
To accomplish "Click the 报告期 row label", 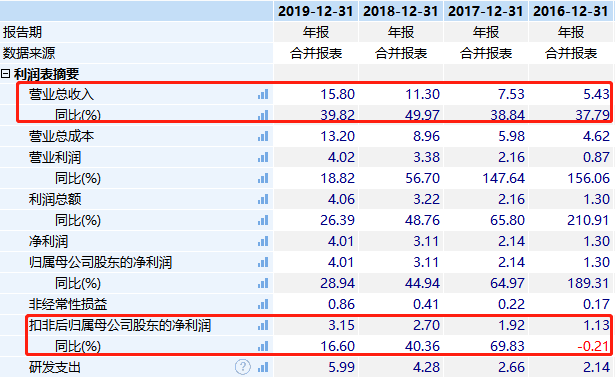I will (x=22, y=32).
